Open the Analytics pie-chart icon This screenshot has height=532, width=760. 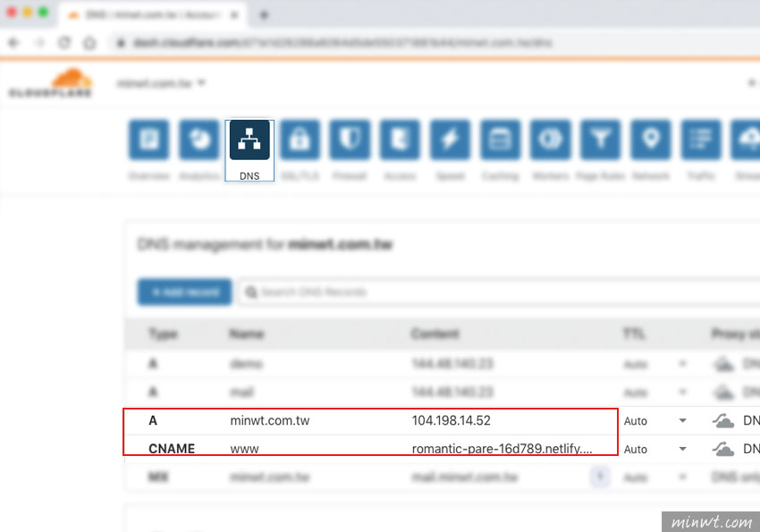(199, 140)
